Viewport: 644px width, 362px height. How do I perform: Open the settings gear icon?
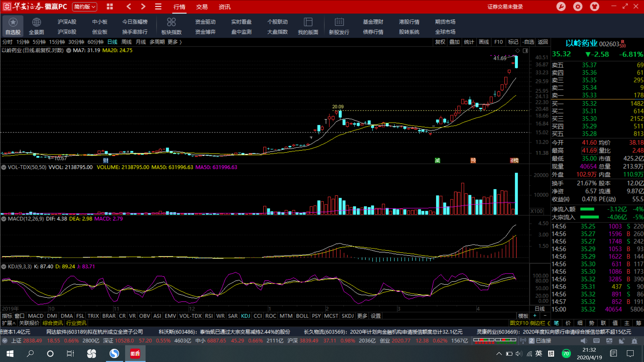tap(578, 7)
